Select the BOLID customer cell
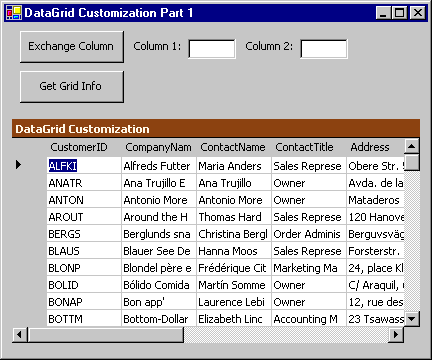Image resolution: width=432 pixels, height=360 pixels. (x=84, y=284)
